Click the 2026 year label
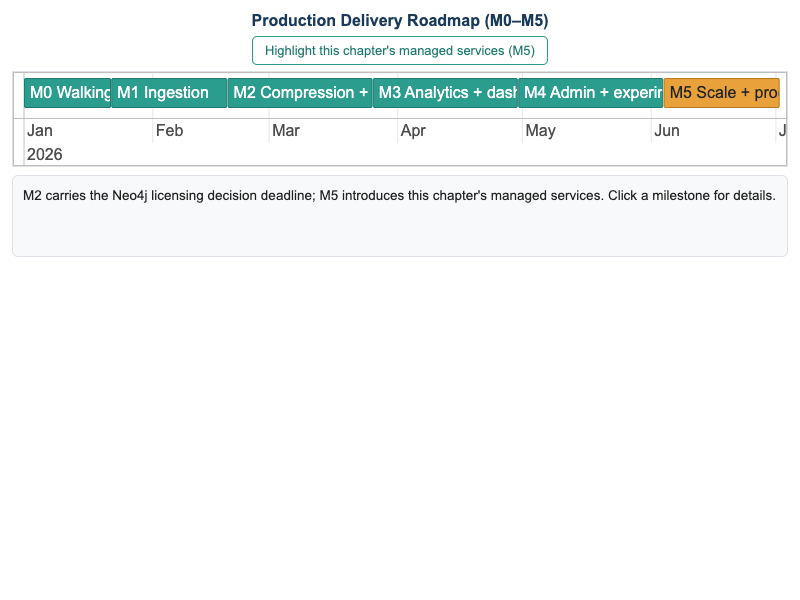800x600 pixels. point(44,155)
